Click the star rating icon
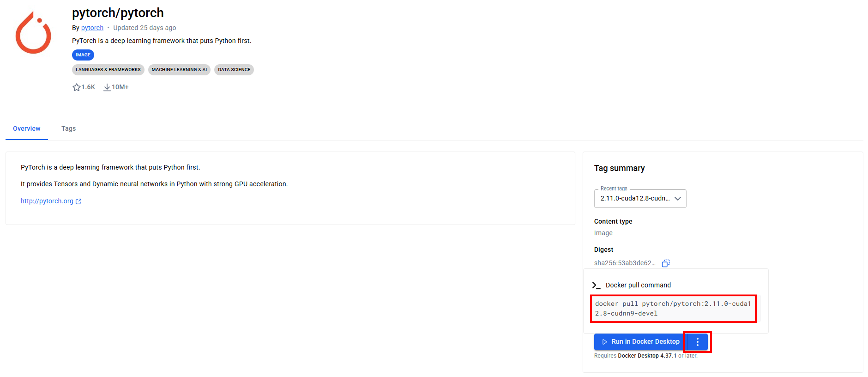 point(77,87)
